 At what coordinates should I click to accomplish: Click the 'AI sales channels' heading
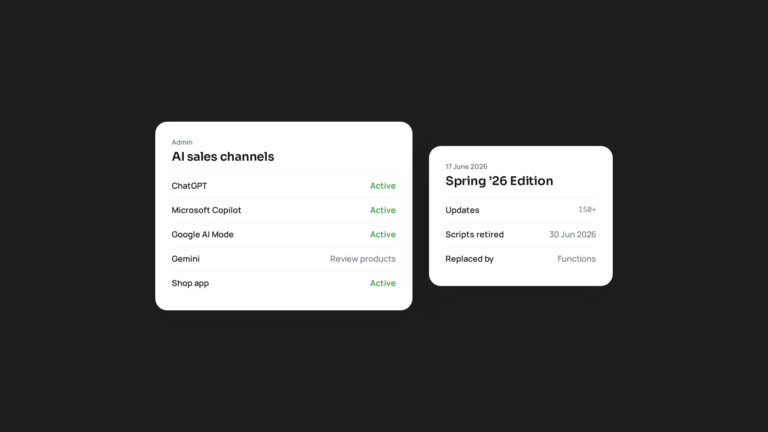[223, 157]
